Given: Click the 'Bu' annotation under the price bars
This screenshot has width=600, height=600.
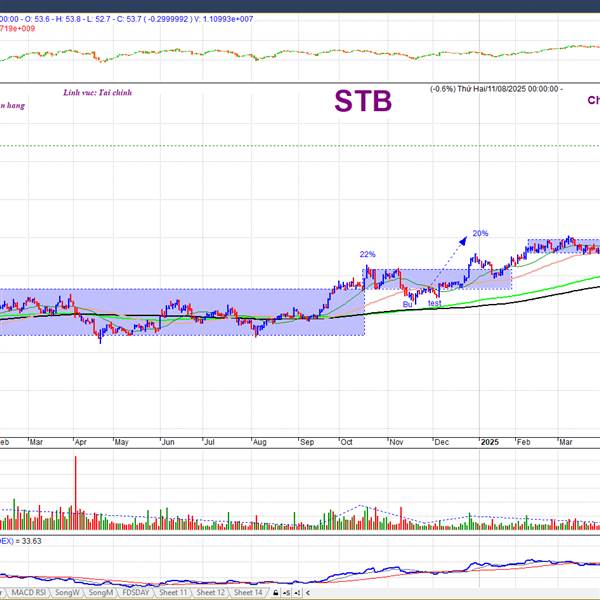Looking at the screenshot, I should point(408,304).
